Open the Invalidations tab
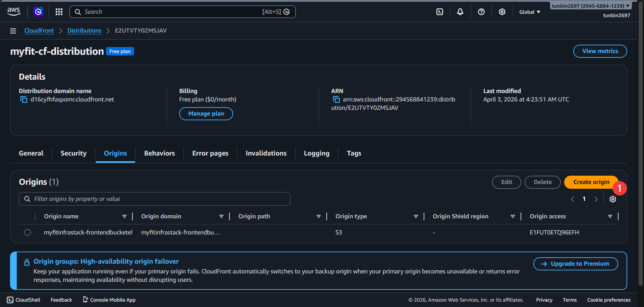This screenshot has height=307, width=644. pos(266,153)
